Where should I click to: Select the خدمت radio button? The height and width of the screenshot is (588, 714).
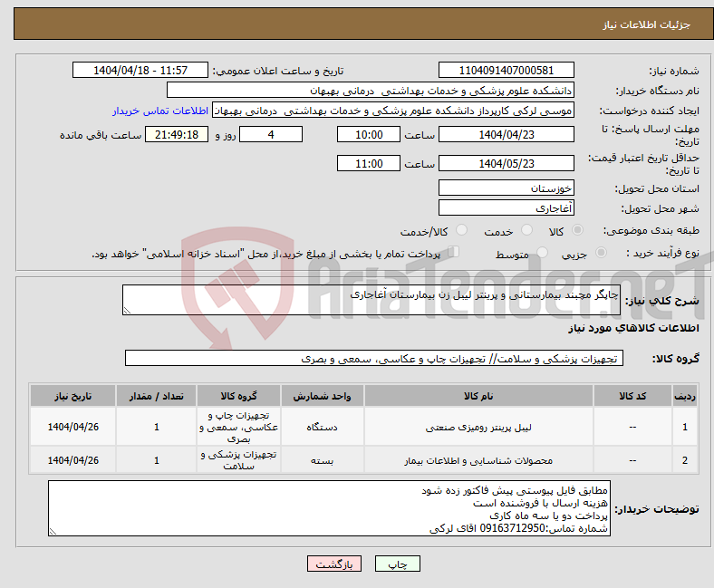(526, 230)
